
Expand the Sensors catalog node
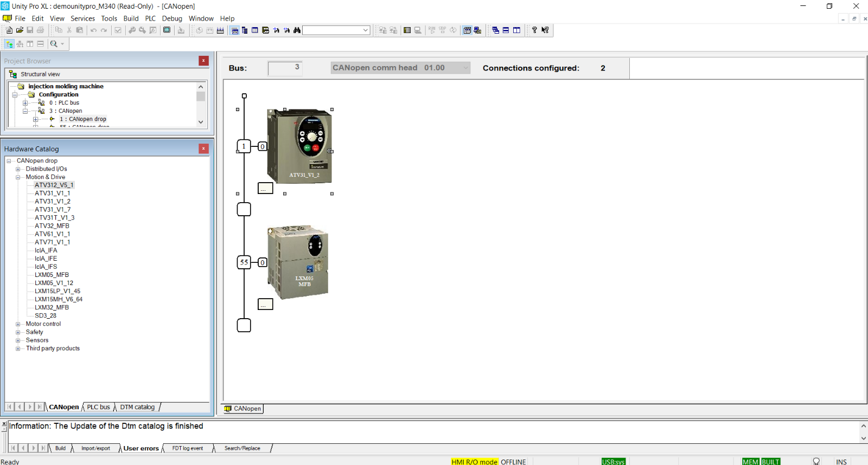(18, 340)
